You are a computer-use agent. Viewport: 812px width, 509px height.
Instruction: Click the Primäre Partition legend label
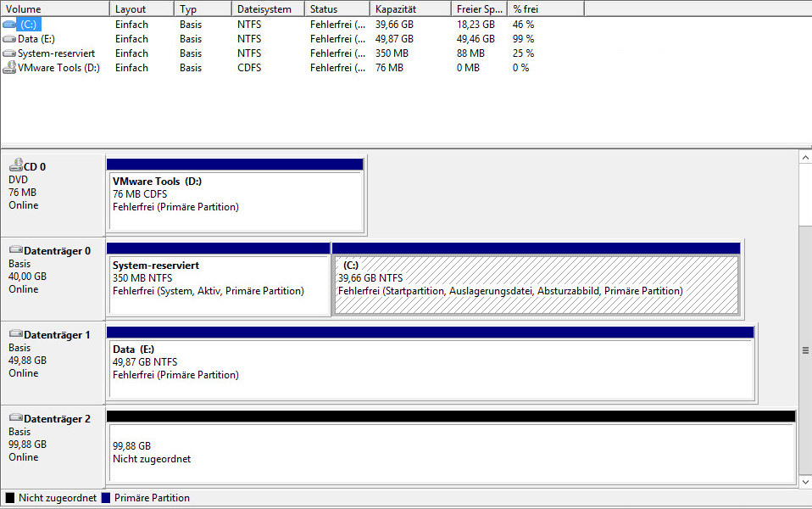(x=152, y=498)
